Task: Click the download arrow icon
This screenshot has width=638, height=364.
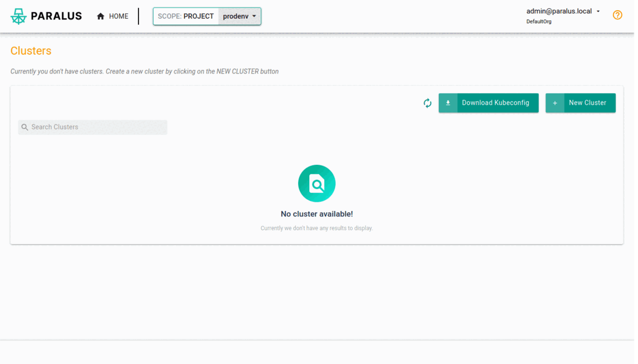Action: [448, 103]
